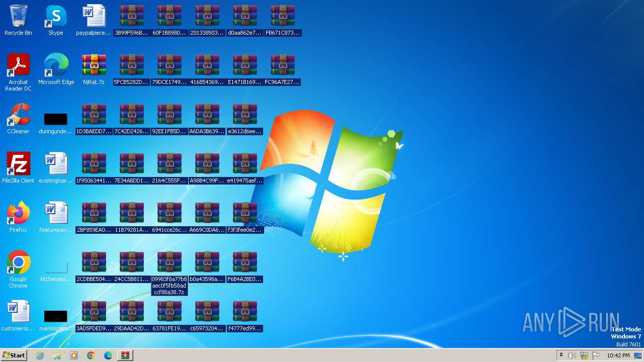Select the featurepay Word document
The image size is (644, 362).
click(56, 218)
